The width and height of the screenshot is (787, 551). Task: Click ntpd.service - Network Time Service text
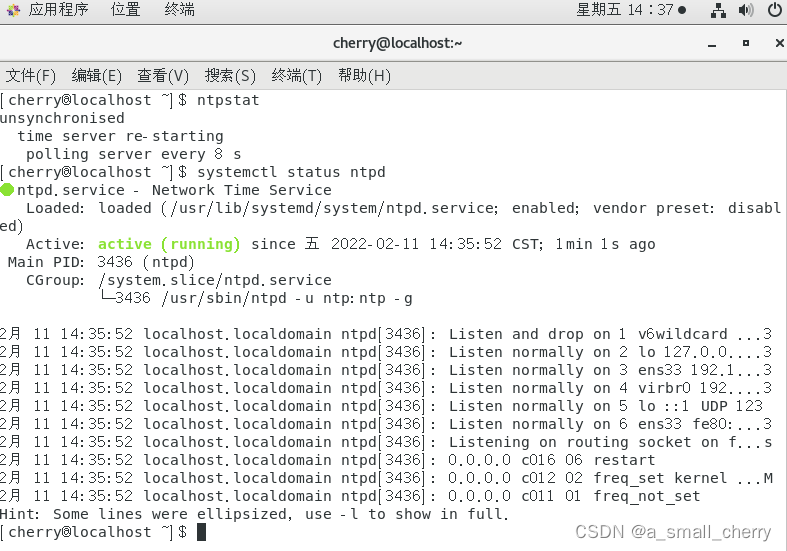pyautogui.click(x=174, y=190)
